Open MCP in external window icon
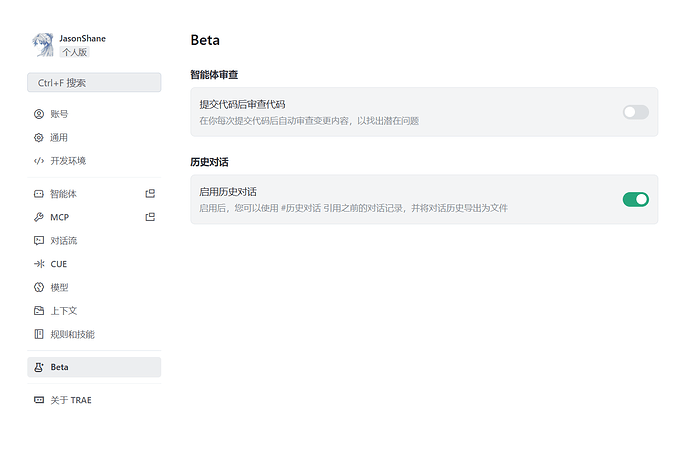The width and height of the screenshot is (690, 452). (150, 217)
